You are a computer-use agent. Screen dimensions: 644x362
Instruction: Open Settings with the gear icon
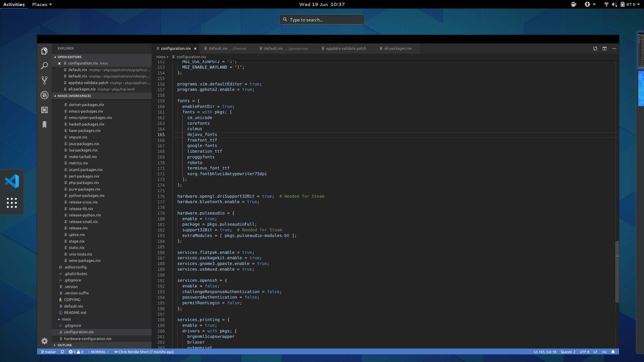point(44,341)
